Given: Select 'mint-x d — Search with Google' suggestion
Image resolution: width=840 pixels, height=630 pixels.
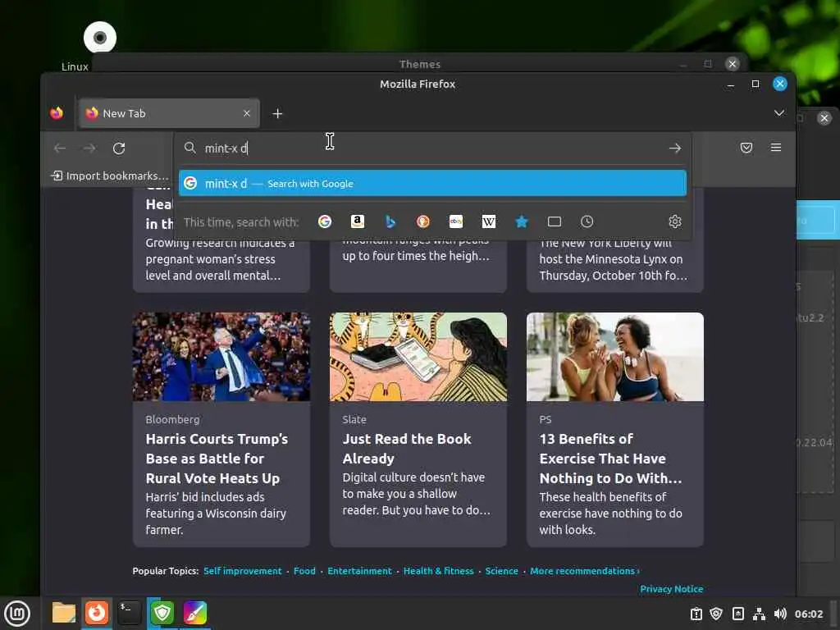Looking at the screenshot, I should (432, 183).
